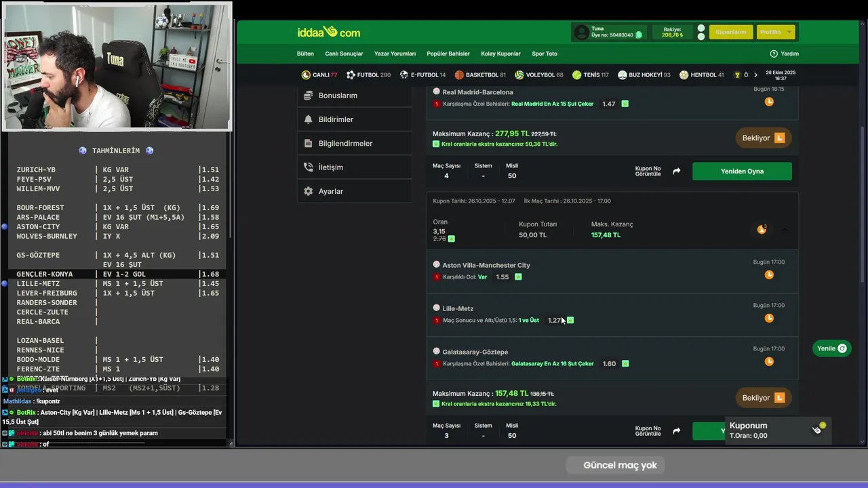
Task: Click the king odds crown next to 1.55
Action: pos(518,277)
